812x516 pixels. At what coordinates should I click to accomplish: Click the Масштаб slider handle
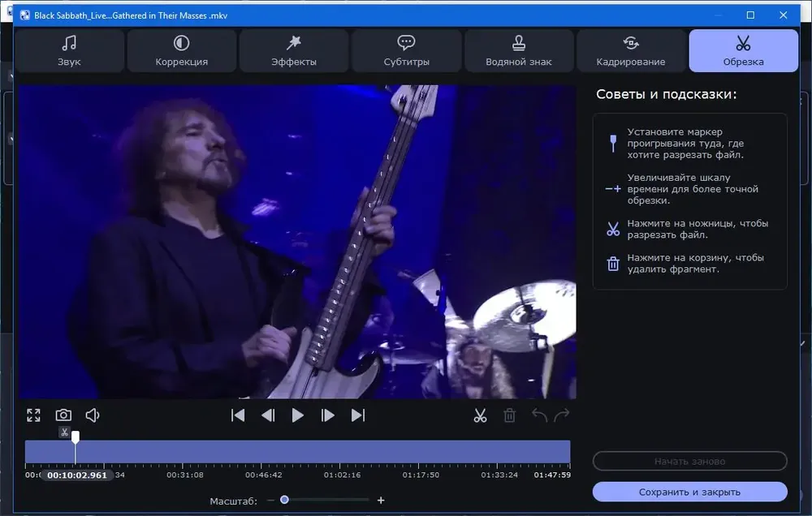click(x=284, y=500)
